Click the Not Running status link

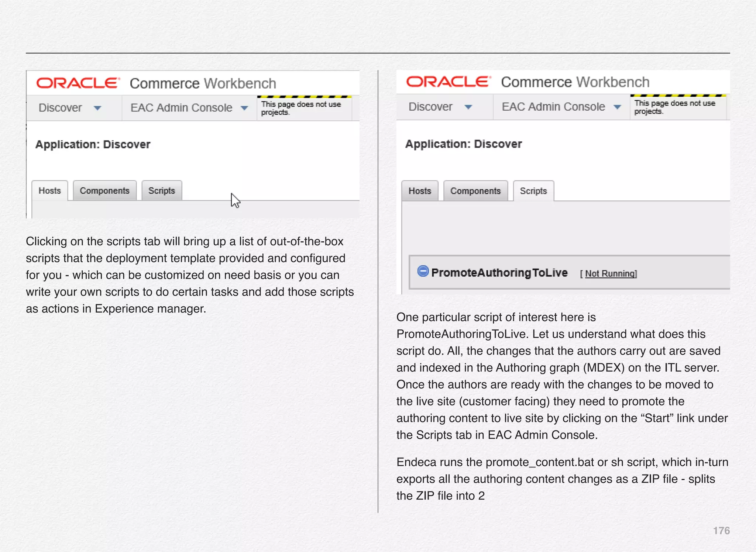point(611,274)
